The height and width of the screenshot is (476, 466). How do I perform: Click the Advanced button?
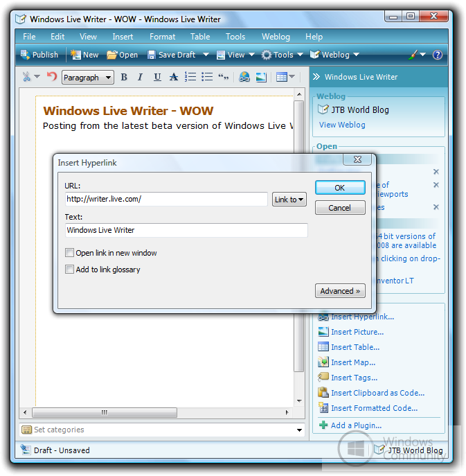pyautogui.click(x=340, y=291)
